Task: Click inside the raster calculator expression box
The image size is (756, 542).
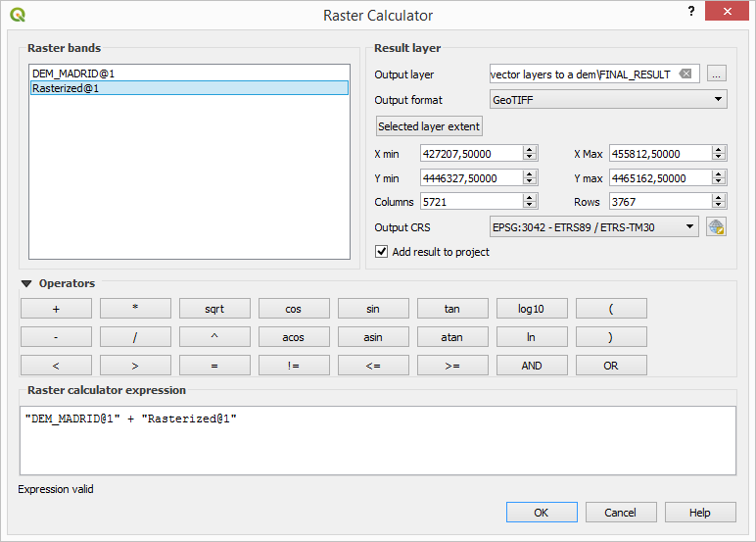Action: pyautogui.click(x=377, y=441)
